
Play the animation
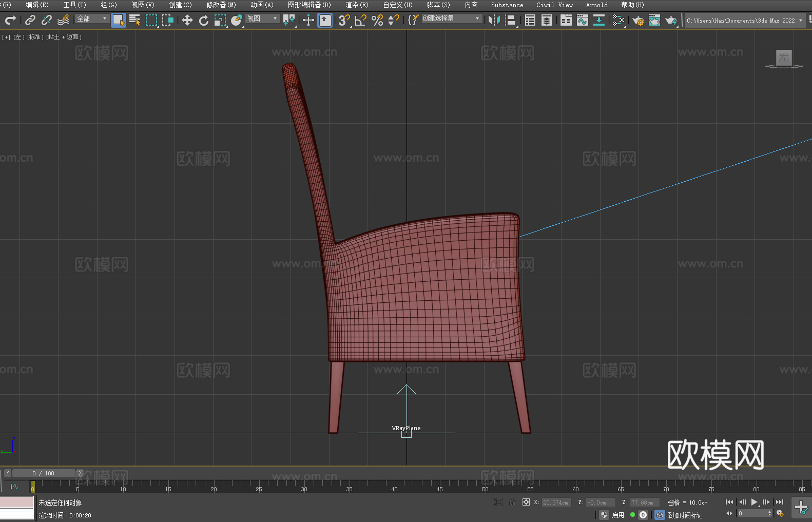click(x=754, y=502)
